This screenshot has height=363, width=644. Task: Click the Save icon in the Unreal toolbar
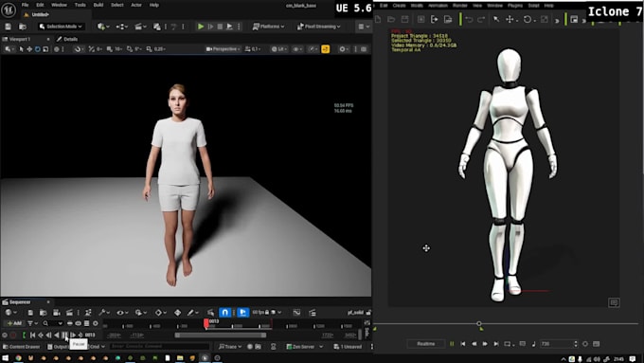[x=8, y=27]
